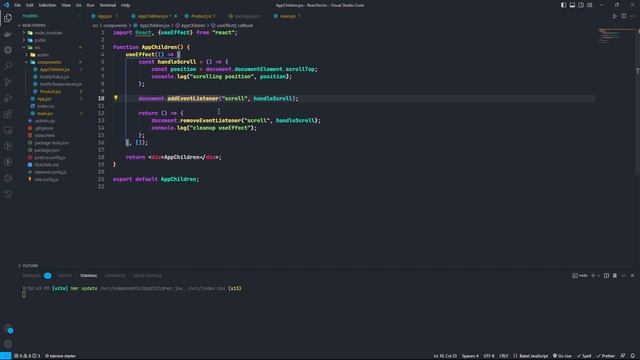Click Spaces: 4 indentation setting
Image resolution: width=640 pixels, height=360 pixels.
tap(470, 356)
